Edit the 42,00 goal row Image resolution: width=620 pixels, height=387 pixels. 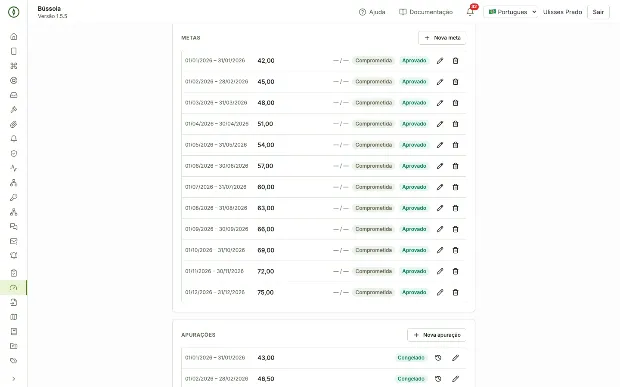[x=440, y=60]
